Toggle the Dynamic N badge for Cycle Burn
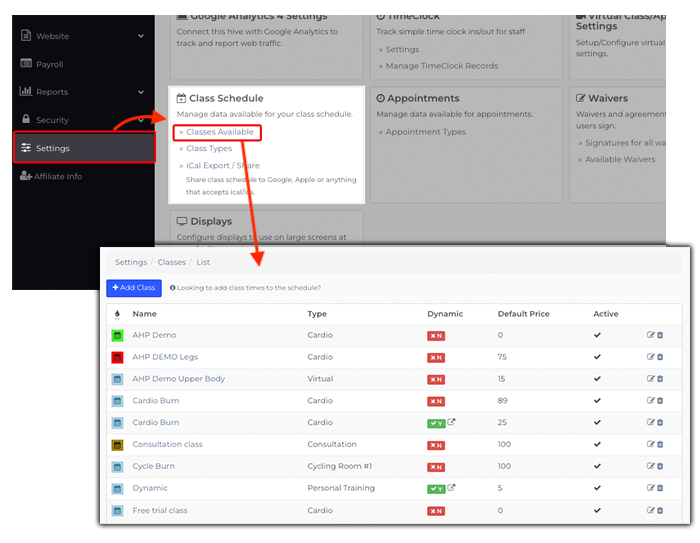 pyautogui.click(x=435, y=467)
